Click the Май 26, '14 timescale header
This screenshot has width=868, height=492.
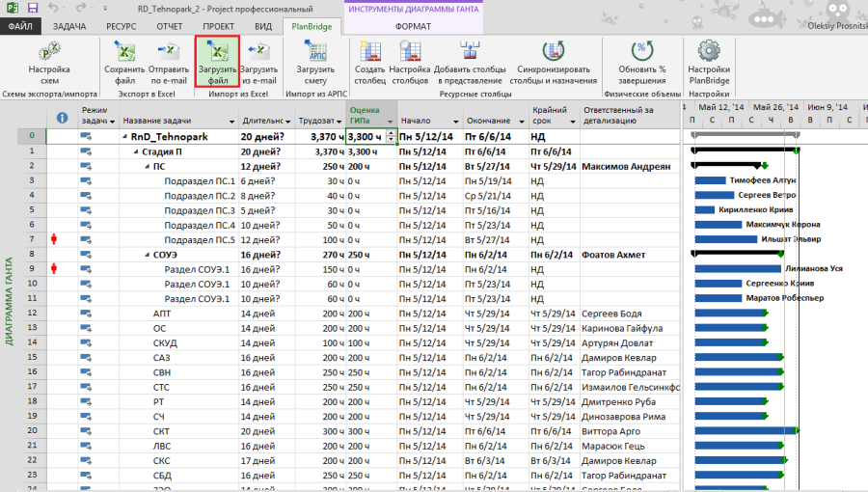[x=775, y=107]
